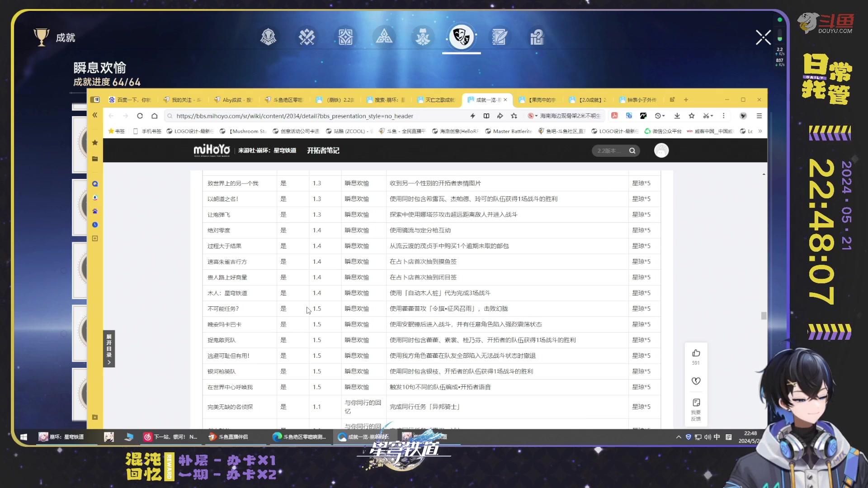Open the 手机书签 mobile bookmarks item
The image size is (868, 488).
(147, 131)
